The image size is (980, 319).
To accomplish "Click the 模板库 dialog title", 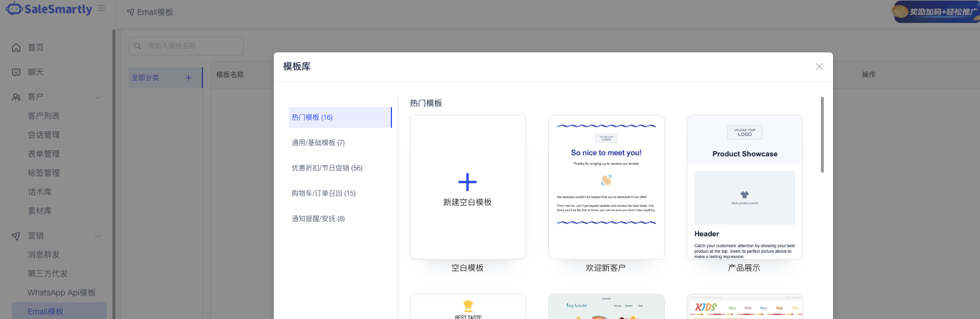I will [x=297, y=67].
